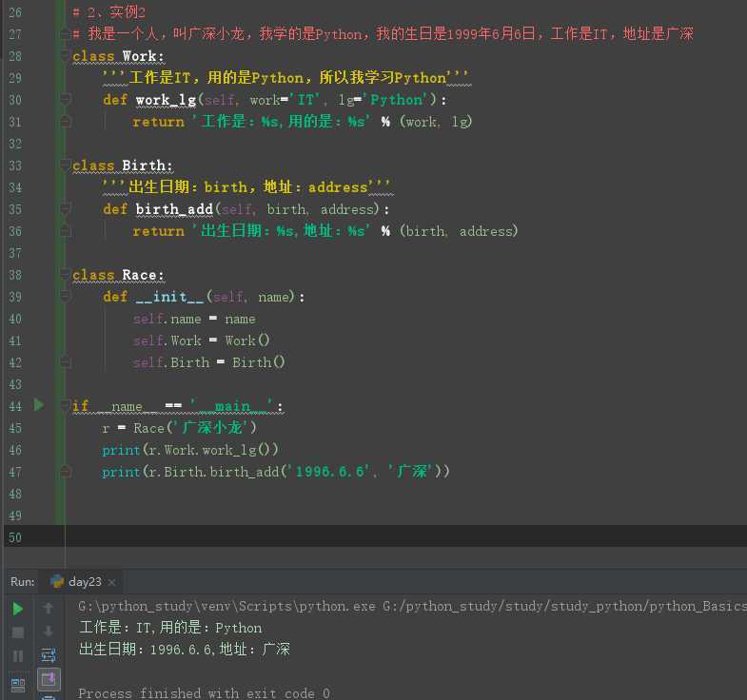
Task: Click fold end marker on line 47
Action: pos(66,472)
